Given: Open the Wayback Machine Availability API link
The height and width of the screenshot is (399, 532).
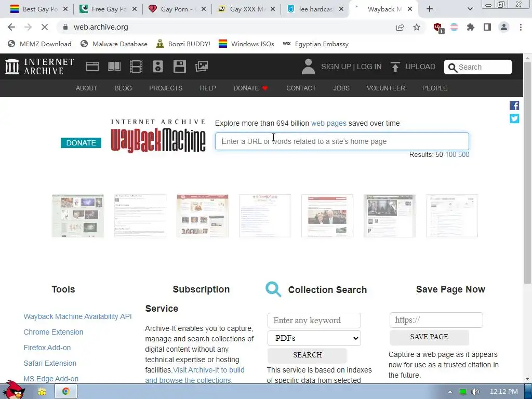Looking at the screenshot, I should tap(78, 316).
